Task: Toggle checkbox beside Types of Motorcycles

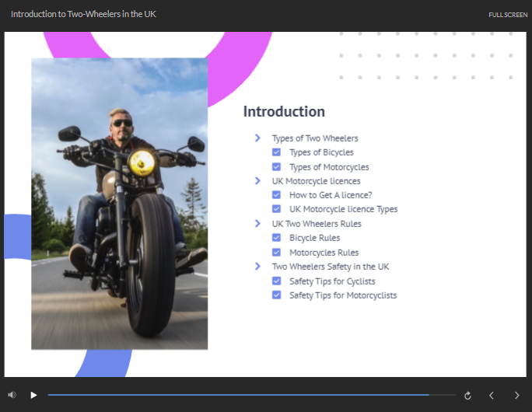Action: 277,167
